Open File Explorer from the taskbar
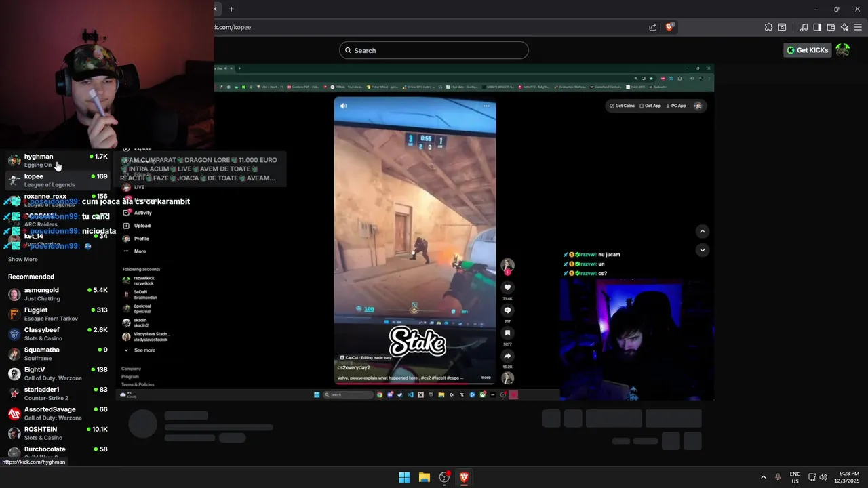Viewport: 868px width, 488px height. [425, 477]
